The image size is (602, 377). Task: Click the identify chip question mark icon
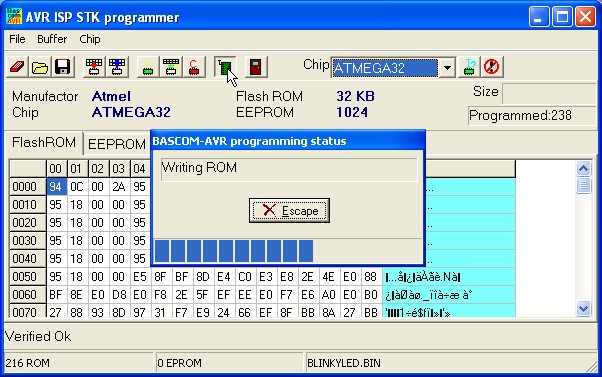point(469,67)
